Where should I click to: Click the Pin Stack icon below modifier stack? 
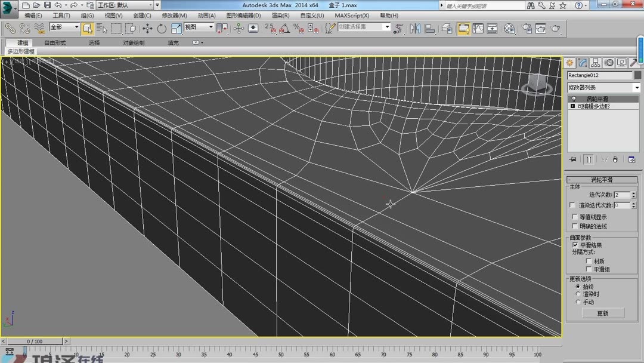coord(572,159)
